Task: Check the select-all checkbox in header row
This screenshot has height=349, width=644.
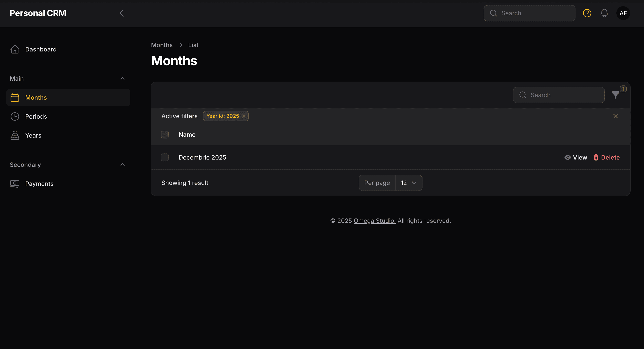Action: [x=165, y=134]
